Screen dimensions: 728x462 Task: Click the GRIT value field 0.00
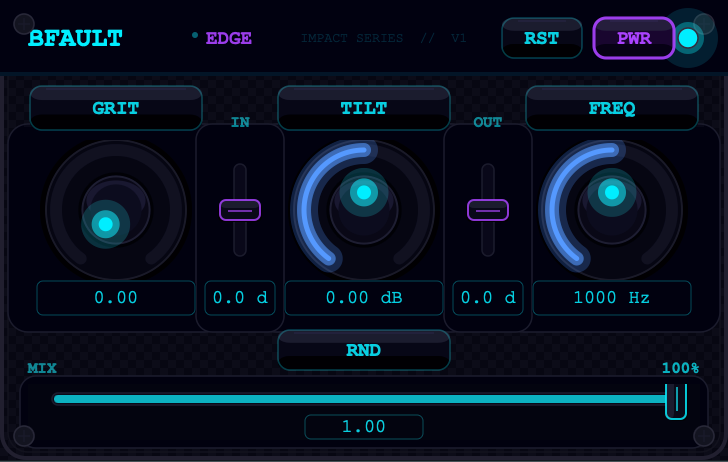click(x=116, y=298)
